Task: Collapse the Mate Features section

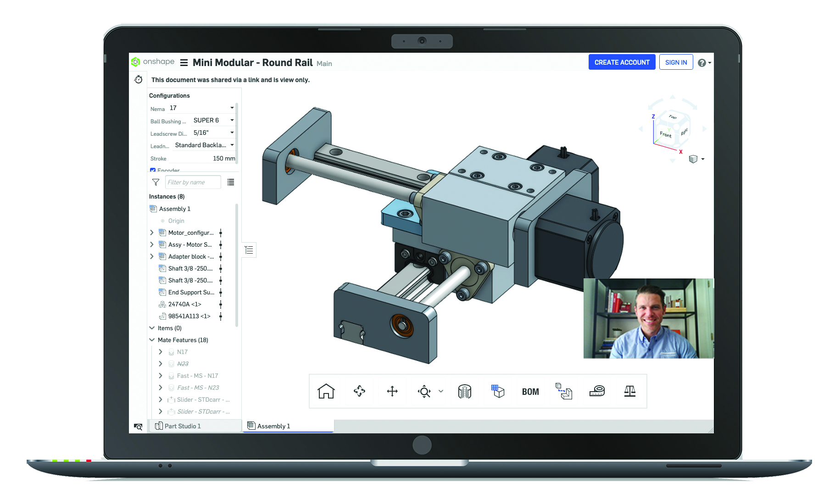Action: click(x=152, y=340)
